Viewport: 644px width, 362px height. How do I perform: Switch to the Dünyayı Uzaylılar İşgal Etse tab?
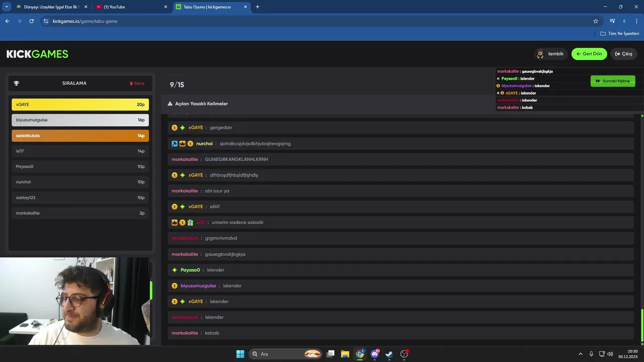pyautogui.click(x=52, y=7)
